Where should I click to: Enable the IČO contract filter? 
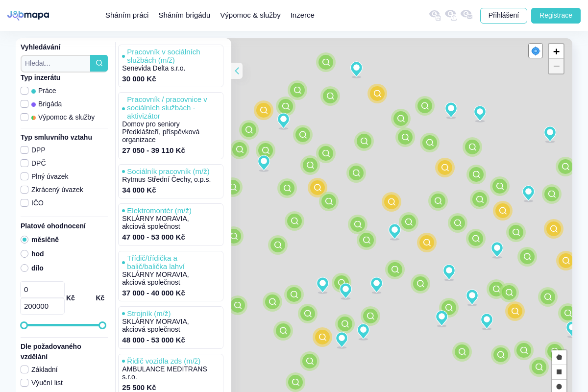point(24,203)
